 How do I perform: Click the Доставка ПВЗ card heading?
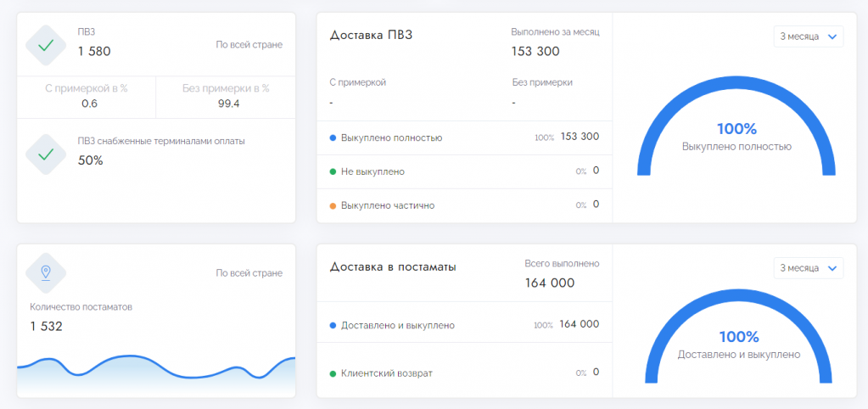(x=371, y=35)
